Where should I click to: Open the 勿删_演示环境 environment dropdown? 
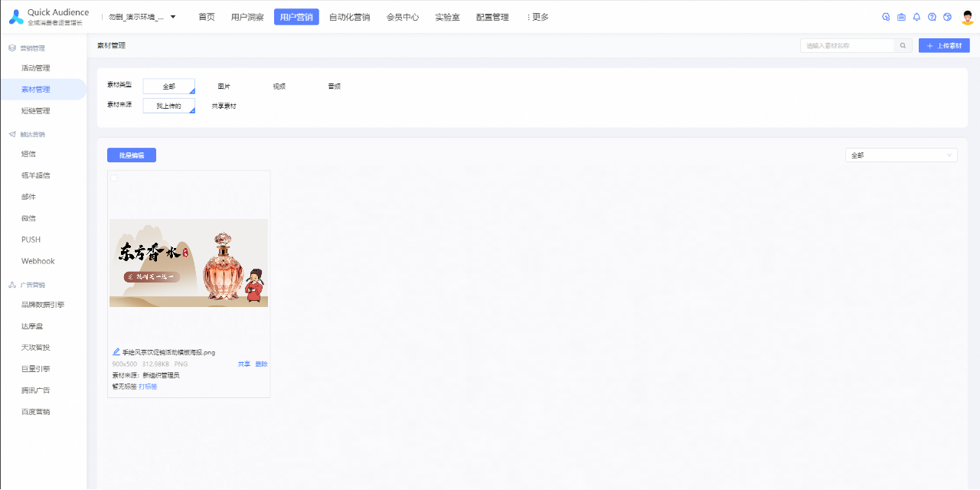click(138, 16)
